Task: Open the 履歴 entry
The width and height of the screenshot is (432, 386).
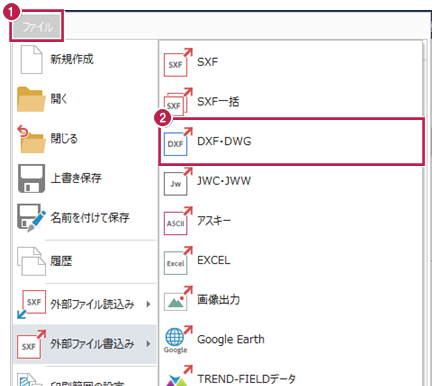Action: [61, 261]
